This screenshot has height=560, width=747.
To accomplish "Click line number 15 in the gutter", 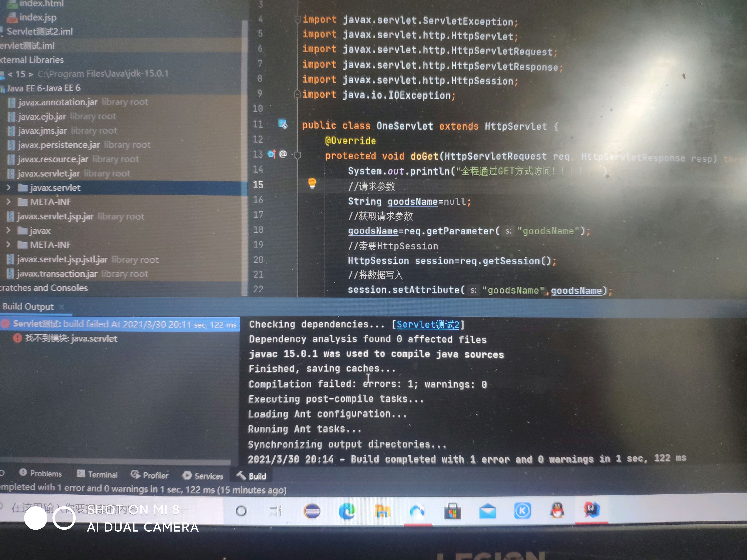I will 258,185.
